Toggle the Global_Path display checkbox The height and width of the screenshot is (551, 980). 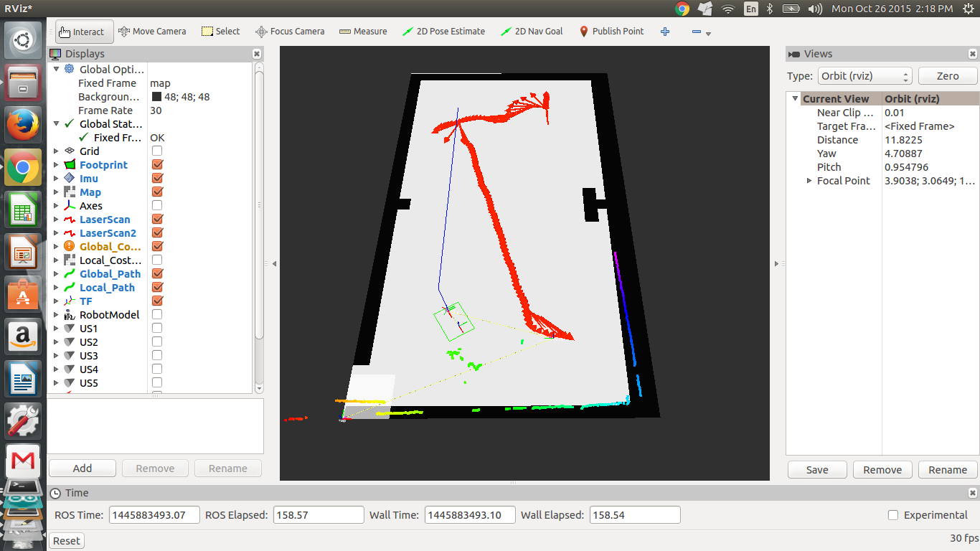[157, 274]
